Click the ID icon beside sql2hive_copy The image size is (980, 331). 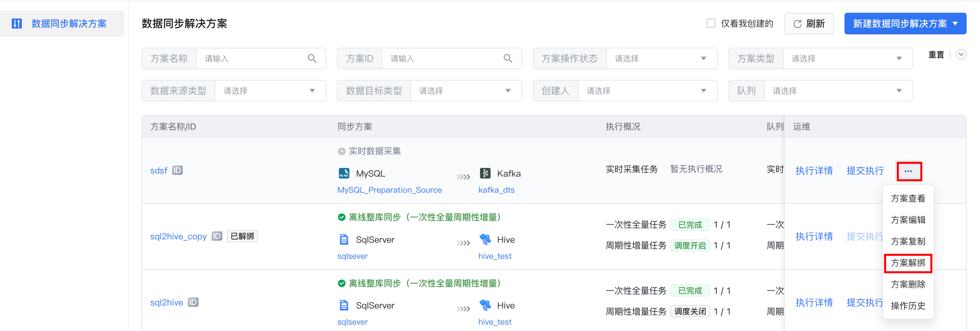tap(217, 236)
